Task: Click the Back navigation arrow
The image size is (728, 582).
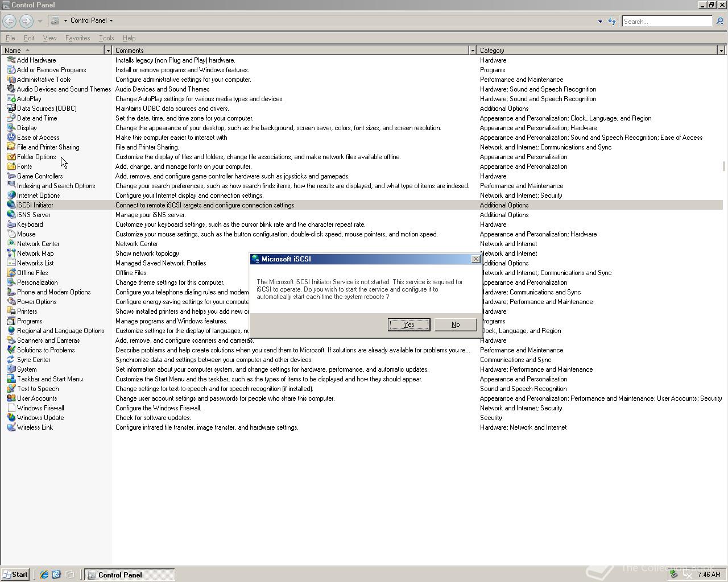Action: (x=9, y=21)
